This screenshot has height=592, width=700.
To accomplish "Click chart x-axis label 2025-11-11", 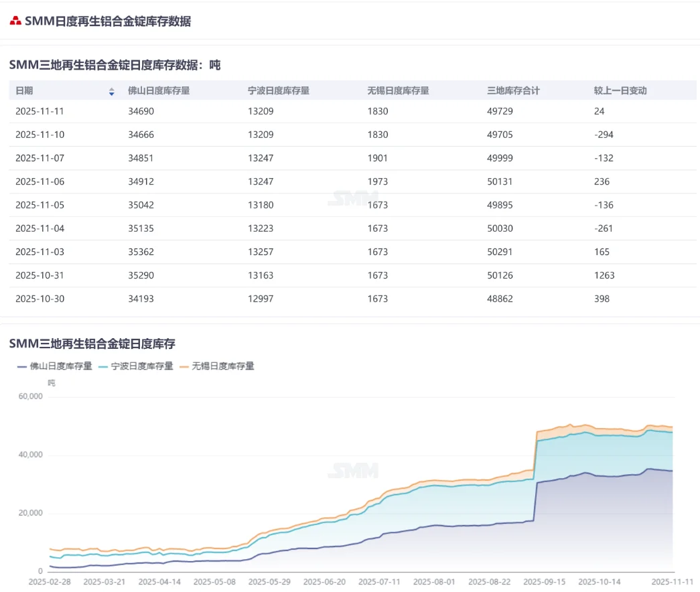I will (x=673, y=582).
